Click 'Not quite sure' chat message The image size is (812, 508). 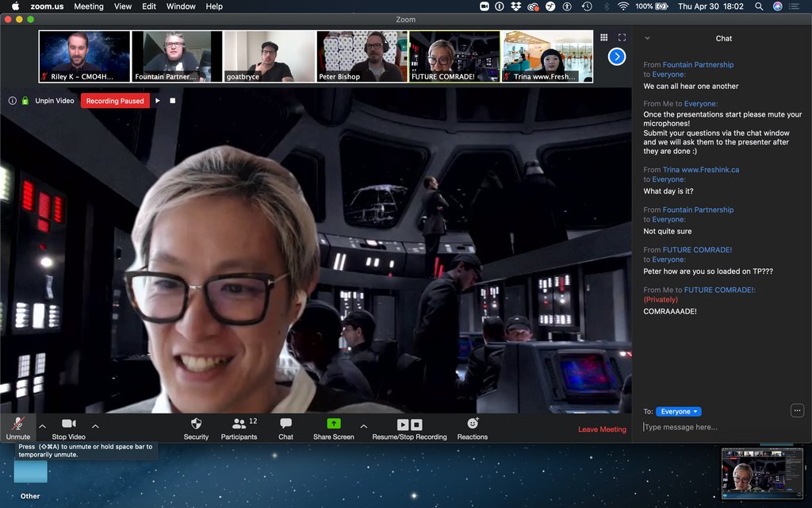(x=668, y=231)
